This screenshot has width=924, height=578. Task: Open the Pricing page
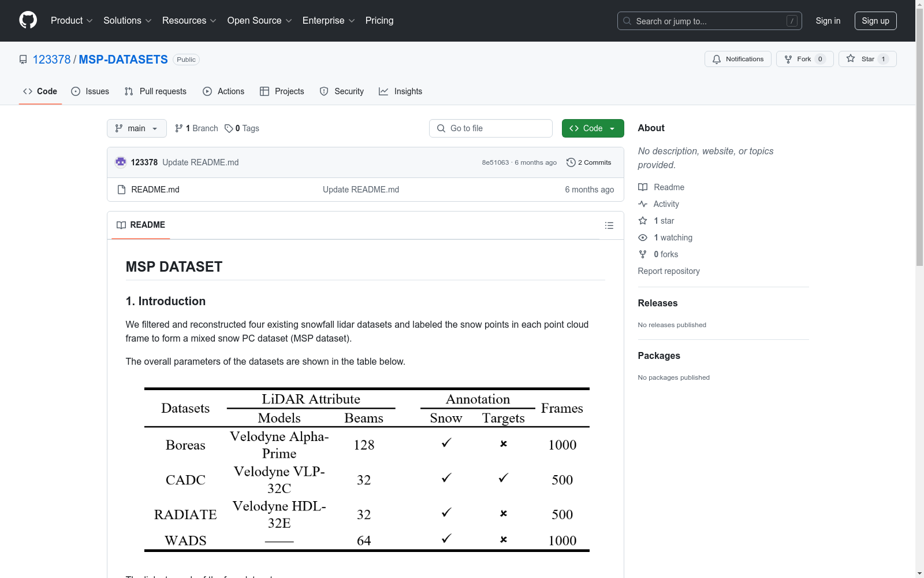point(379,21)
